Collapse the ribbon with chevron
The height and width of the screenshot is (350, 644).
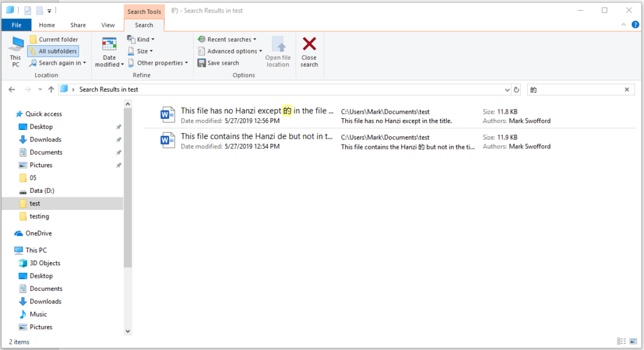point(623,25)
